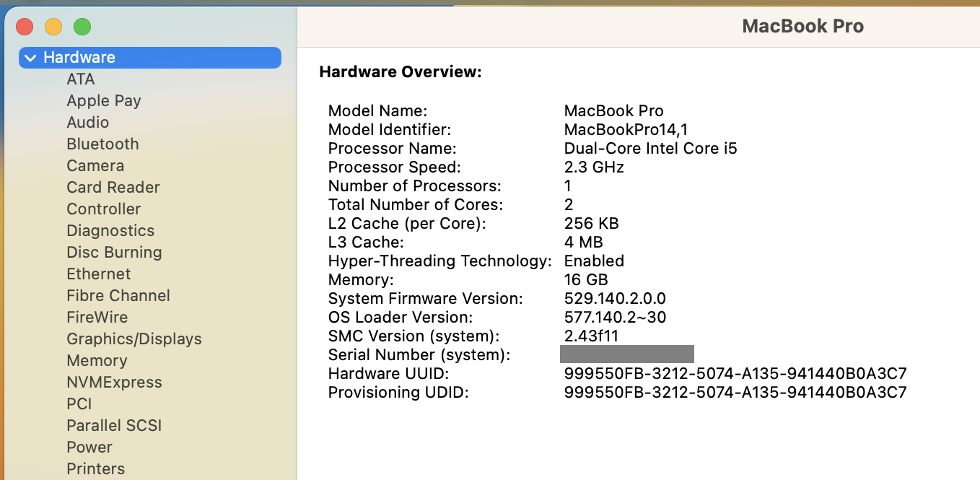Select Audio in the sidebar

pyautogui.click(x=88, y=123)
